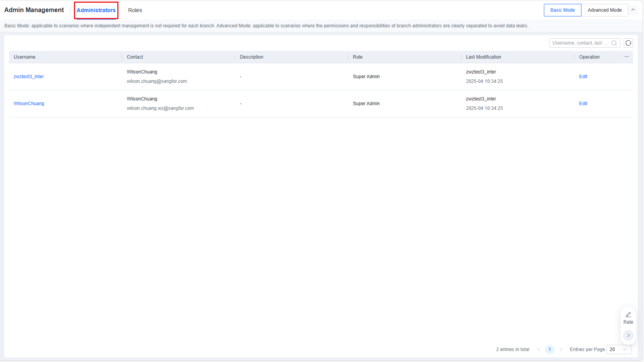Click the Admin Management title

pos(34,10)
